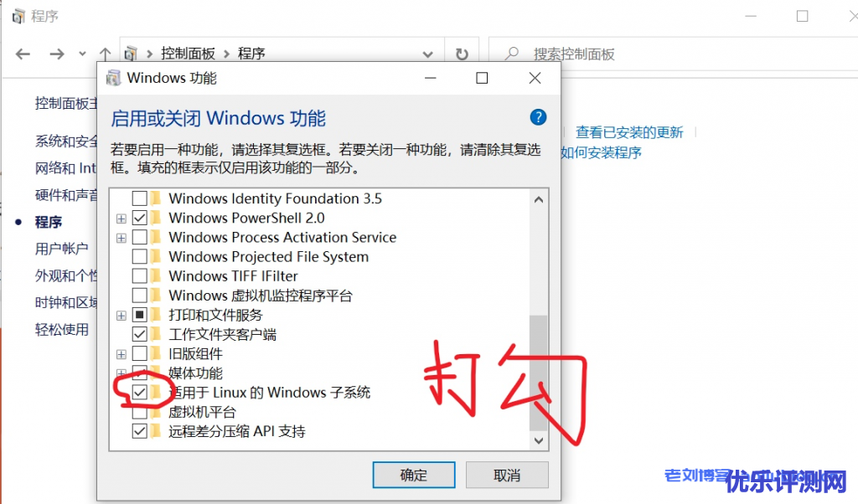The width and height of the screenshot is (858, 504).
Task: Click the 确定 button
Action: (414, 475)
